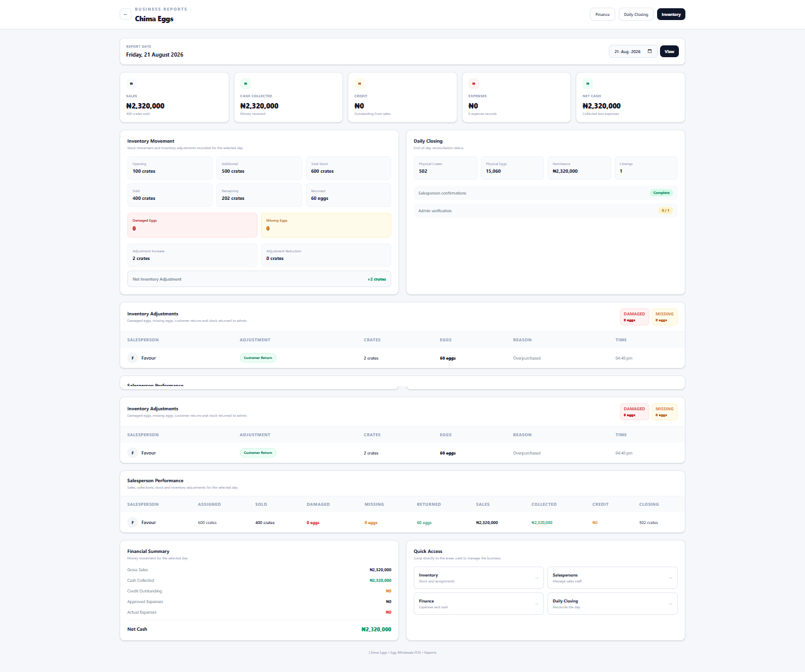Image resolution: width=805 pixels, height=672 pixels.
Task: Select the Opening value 100 crates
Action: (144, 171)
